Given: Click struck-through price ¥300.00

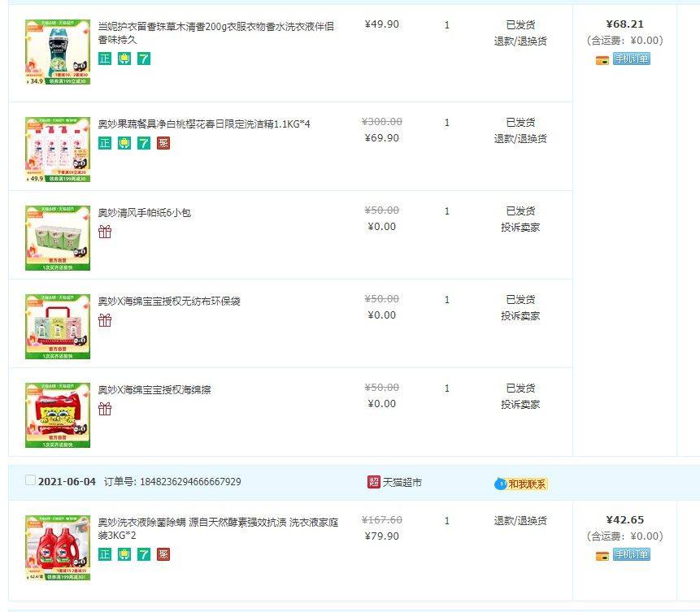Looking at the screenshot, I should click(381, 121).
